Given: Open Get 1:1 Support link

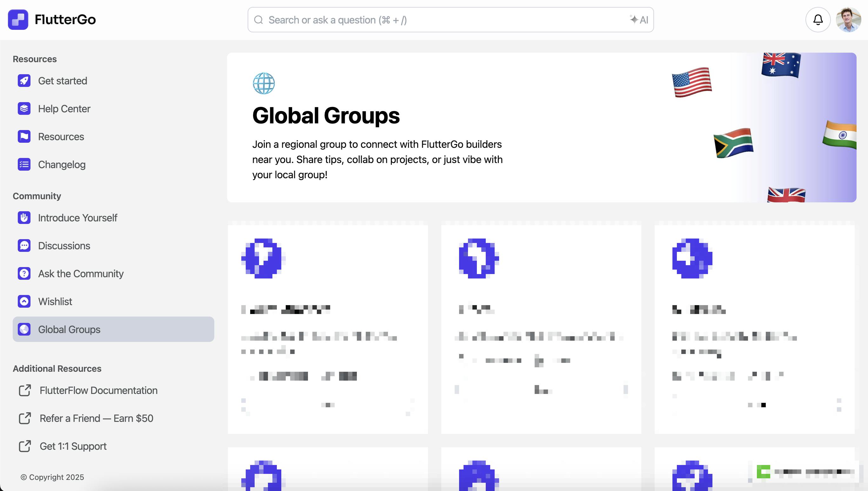Looking at the screenshot, I should pyautogui.click(x=73, y=446).
